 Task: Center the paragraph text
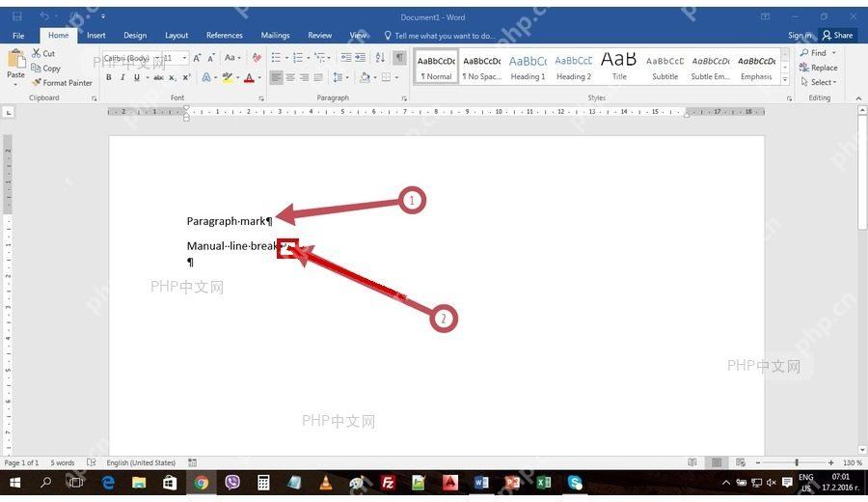click(290, 77)
